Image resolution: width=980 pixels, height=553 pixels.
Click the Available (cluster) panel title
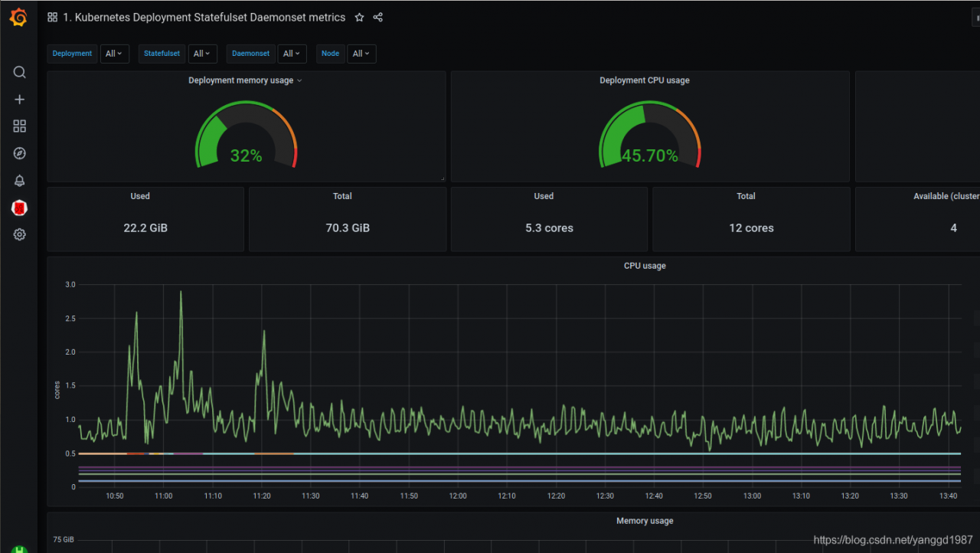[x=946, y=196]
